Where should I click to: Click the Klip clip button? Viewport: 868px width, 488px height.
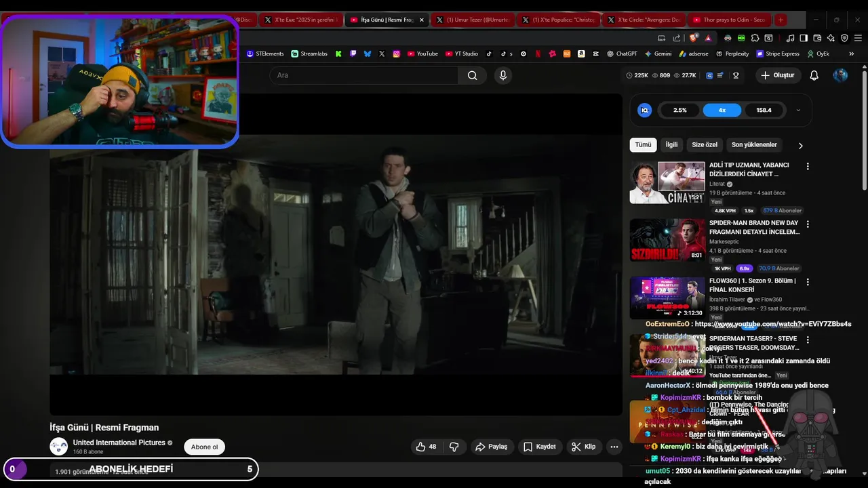pos(583,447)
